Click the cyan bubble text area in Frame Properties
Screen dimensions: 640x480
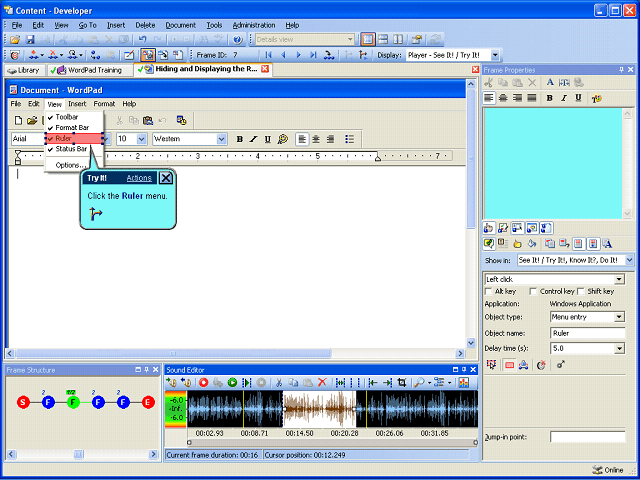pyautogui.click(x=553, y=163)
